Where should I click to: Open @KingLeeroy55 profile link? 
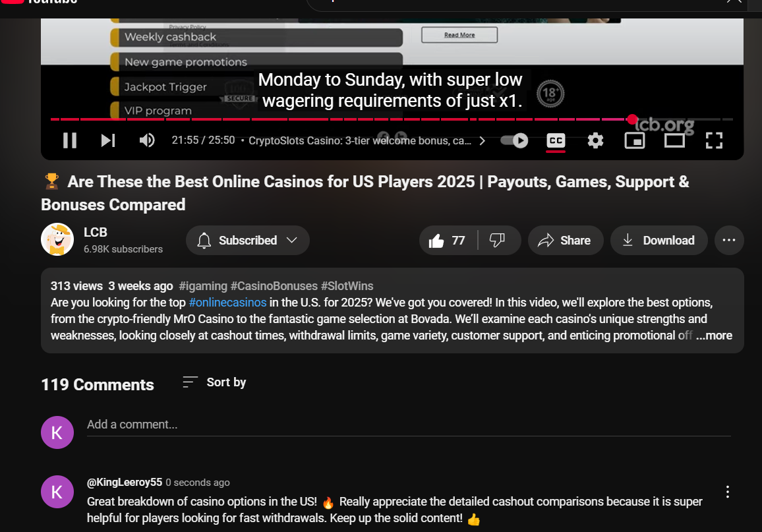[125, 482]
